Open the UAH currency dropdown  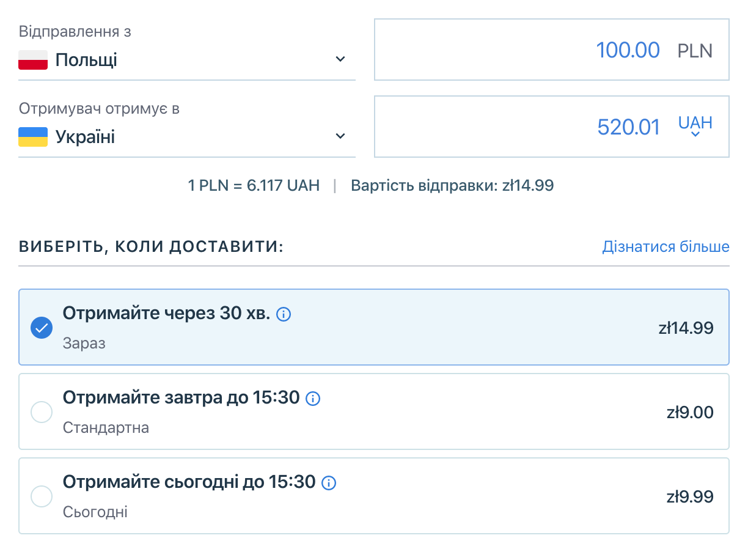[x=695, y=127]
